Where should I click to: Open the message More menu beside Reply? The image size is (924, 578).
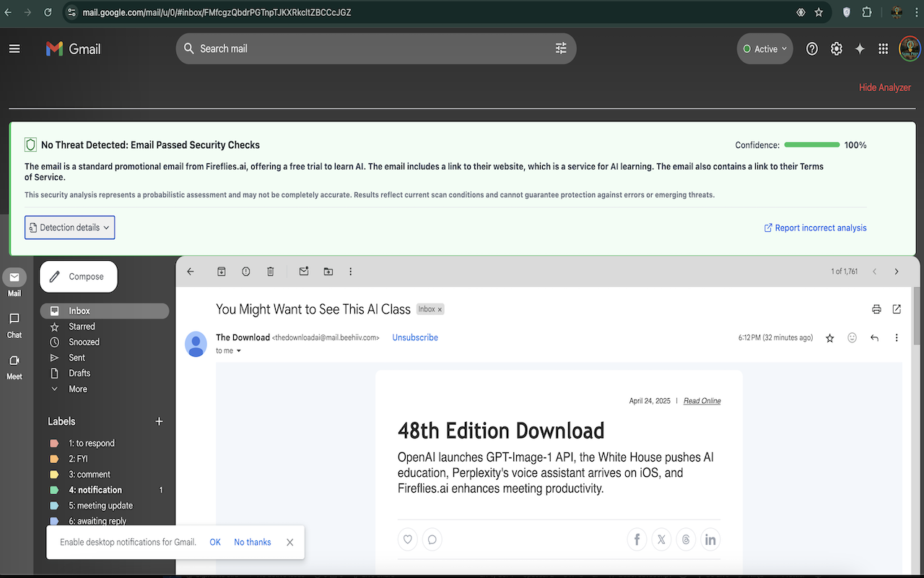tap(897, 337)
